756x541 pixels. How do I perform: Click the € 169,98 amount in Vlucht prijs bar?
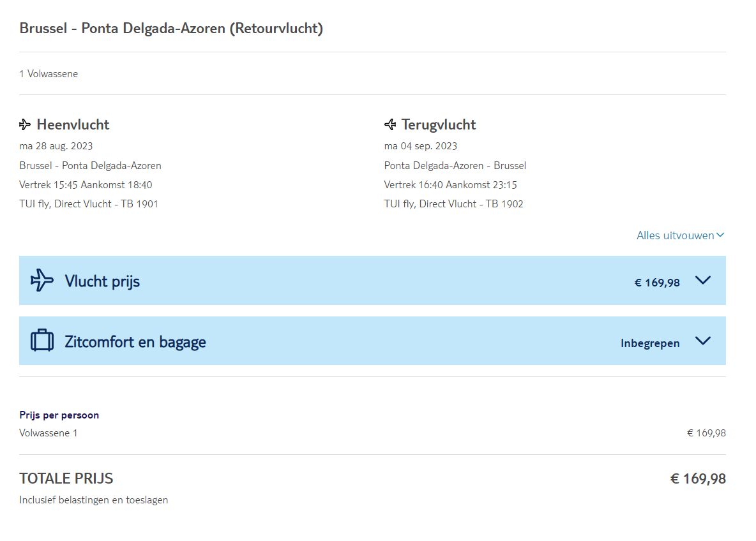(x=657, y=283)
